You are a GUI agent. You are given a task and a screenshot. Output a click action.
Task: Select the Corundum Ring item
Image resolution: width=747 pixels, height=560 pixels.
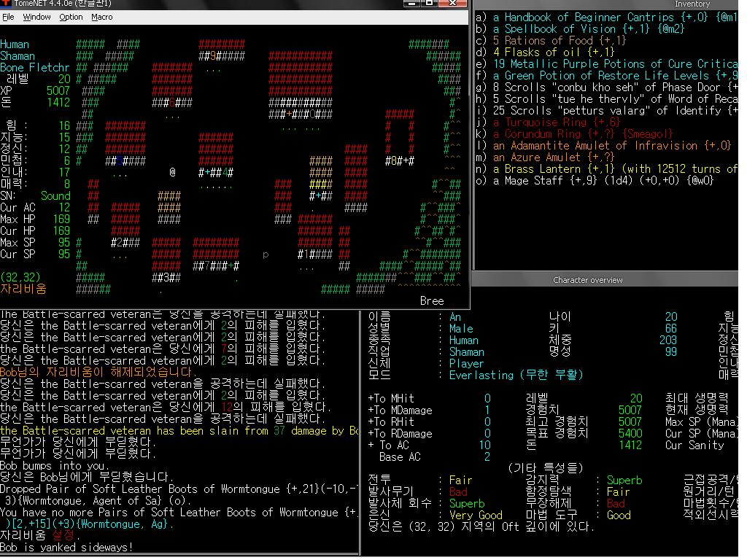pyautogui.click(x=574, y=134)
